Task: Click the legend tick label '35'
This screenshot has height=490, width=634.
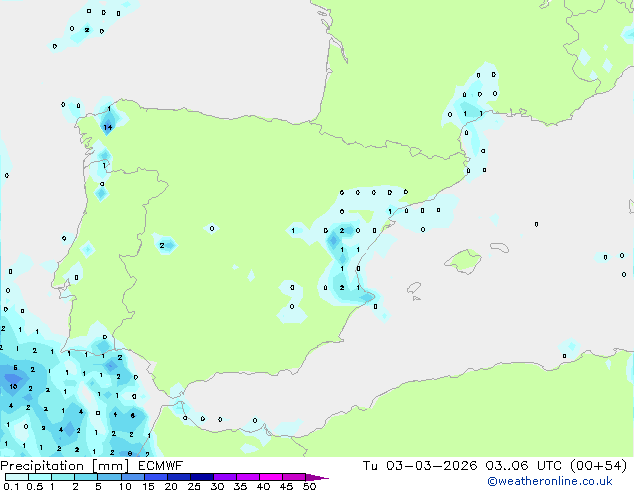Action: tap(240, 486)
